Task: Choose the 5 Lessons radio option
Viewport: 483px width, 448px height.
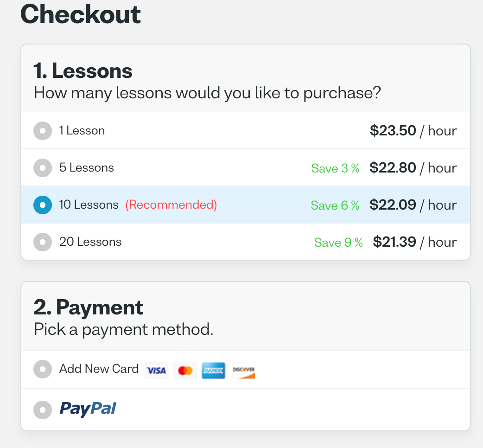Action: 43,168
